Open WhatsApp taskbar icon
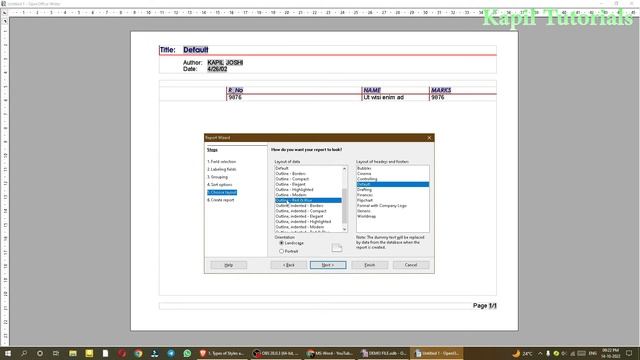The width and height of the screenshot is (640, 360). [x=187, y=353]
